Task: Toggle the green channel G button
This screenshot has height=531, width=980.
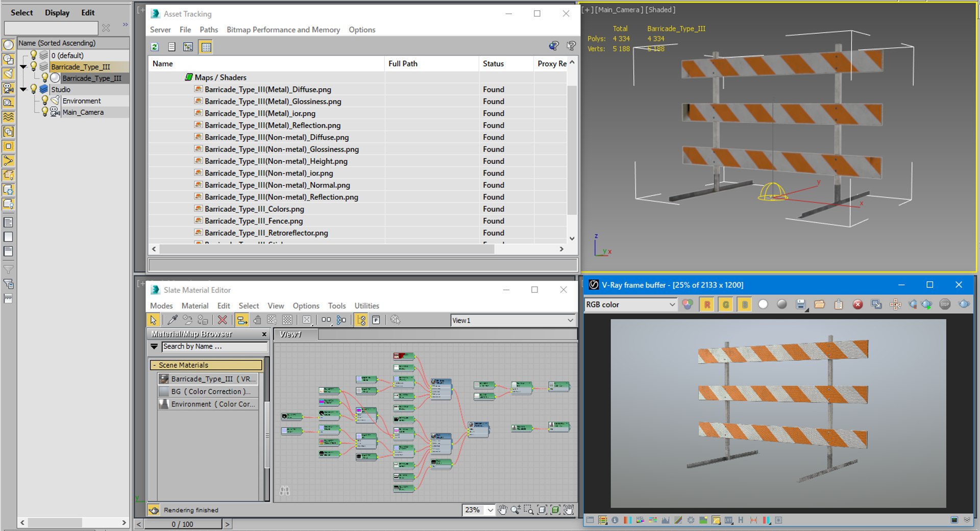Action: tap(726, 305)
